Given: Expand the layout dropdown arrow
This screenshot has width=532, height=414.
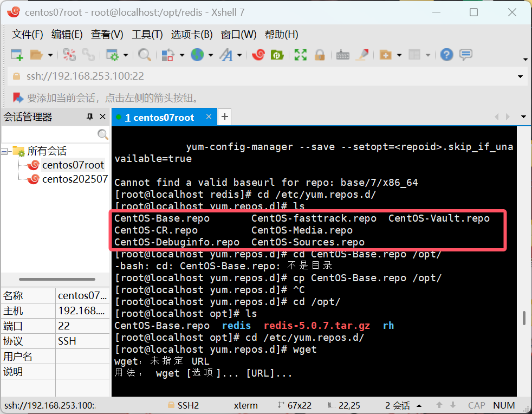Looking at the screenshot, I should pyautogui.click(x=428, y=55).
